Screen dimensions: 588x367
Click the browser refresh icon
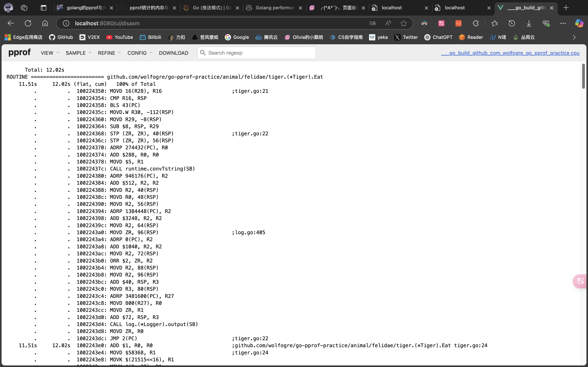28,23
